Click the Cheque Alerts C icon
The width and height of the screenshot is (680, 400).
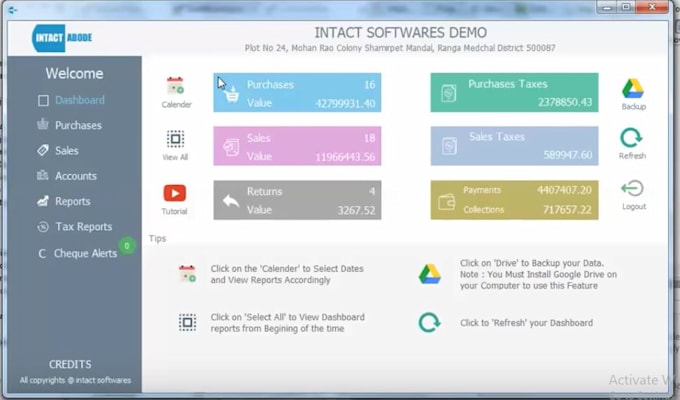[x=42, y=253]
